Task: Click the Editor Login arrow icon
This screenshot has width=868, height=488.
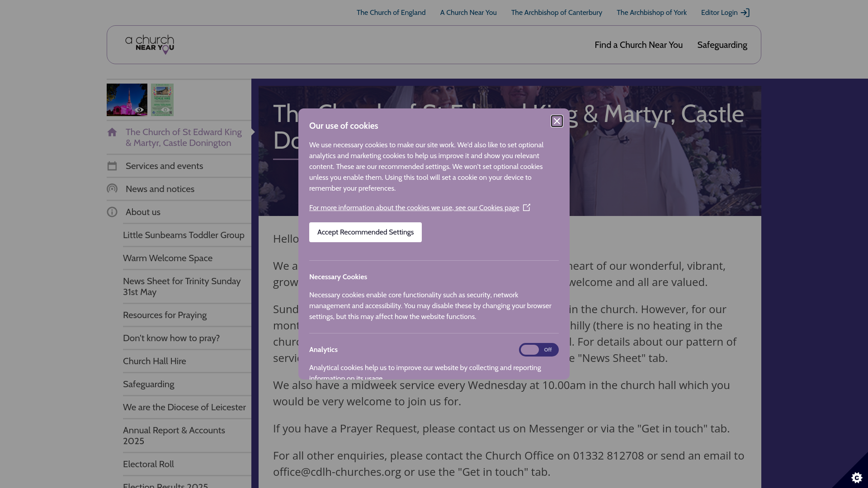Action: [745, 13]
